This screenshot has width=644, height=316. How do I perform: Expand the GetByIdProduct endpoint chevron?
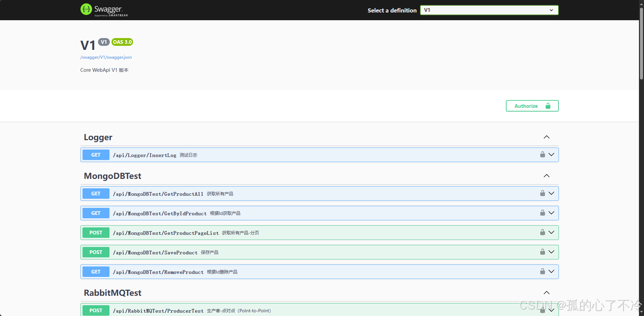[x=551, y=213]
